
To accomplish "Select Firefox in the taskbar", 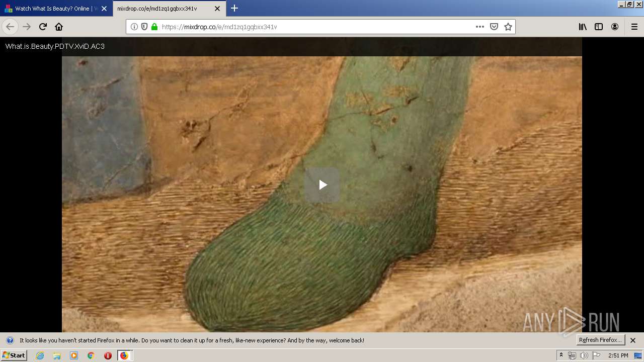I will coord(124,355).
